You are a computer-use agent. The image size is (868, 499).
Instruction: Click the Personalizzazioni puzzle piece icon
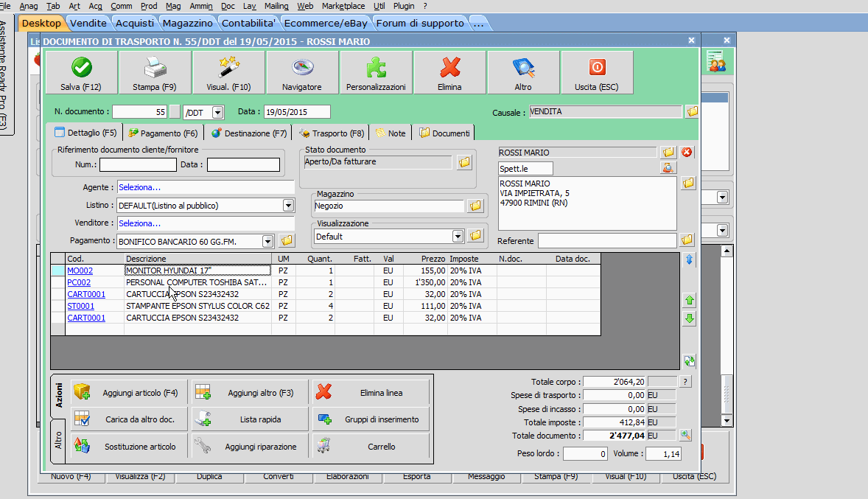(x=376, y=68)
